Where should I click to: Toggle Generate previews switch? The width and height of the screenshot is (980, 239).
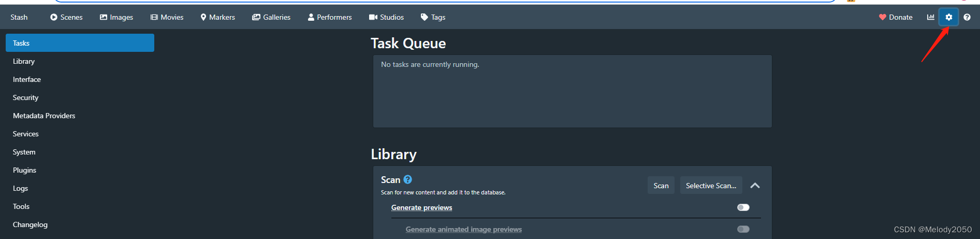743,207
